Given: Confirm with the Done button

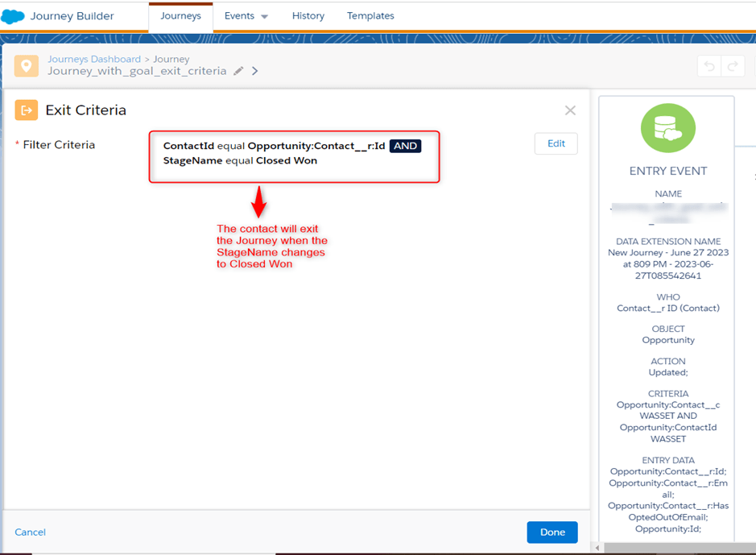Looking at the screenshot, I should point(552,532).
